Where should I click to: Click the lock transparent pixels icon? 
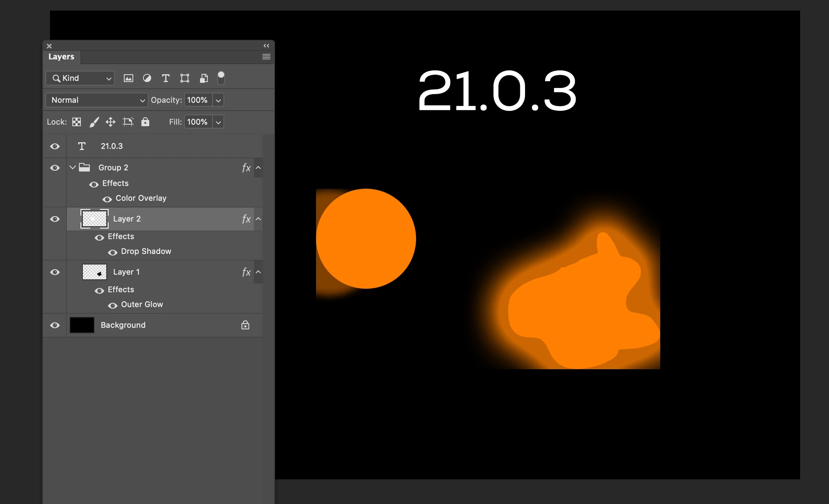point(77,122)
